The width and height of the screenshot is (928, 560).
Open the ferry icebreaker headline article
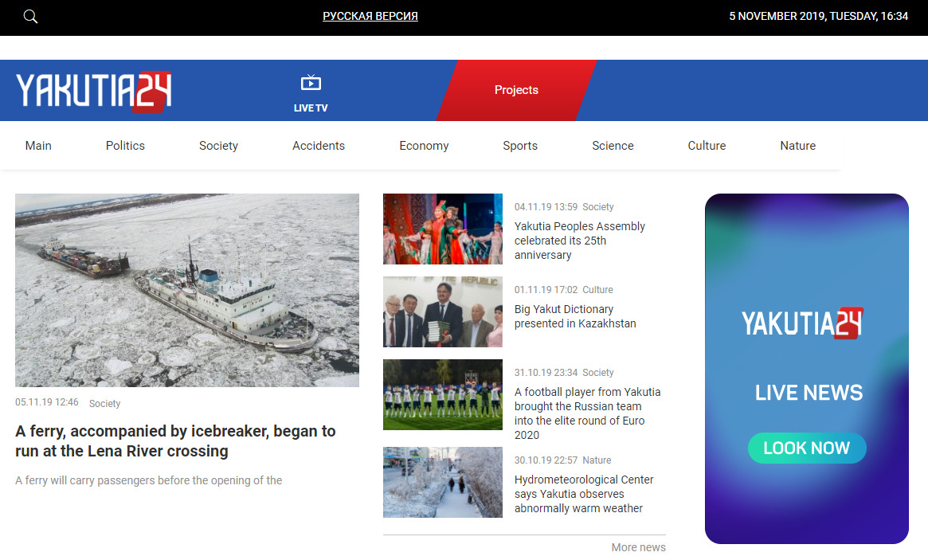[175, 441]
